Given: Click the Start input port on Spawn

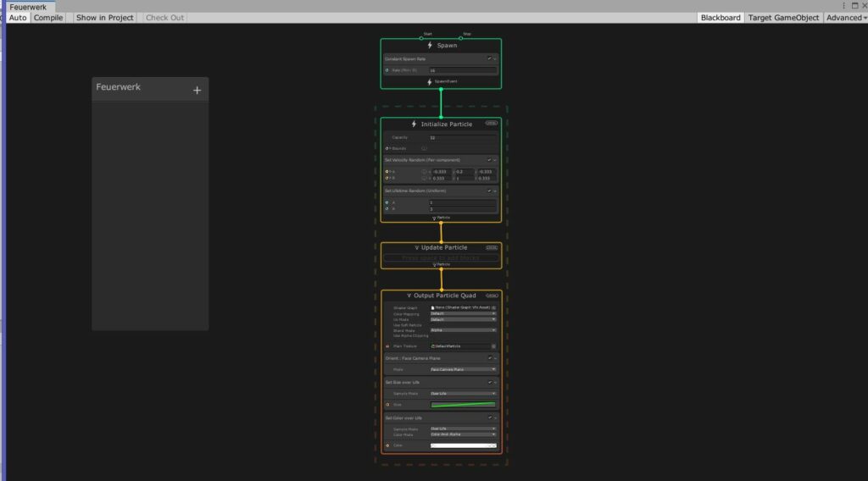Looking at the screenshot, I should pyautogui.click(x=421, y=38).
